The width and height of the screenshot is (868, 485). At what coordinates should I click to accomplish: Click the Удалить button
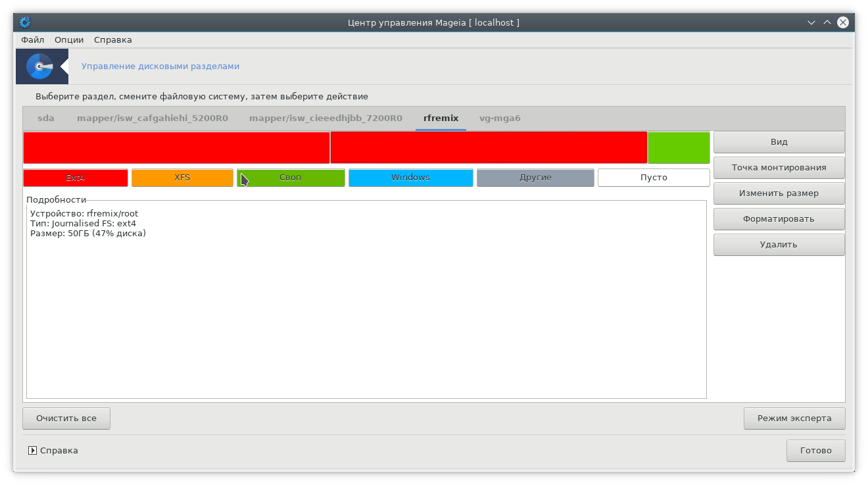tap(779, 245)
